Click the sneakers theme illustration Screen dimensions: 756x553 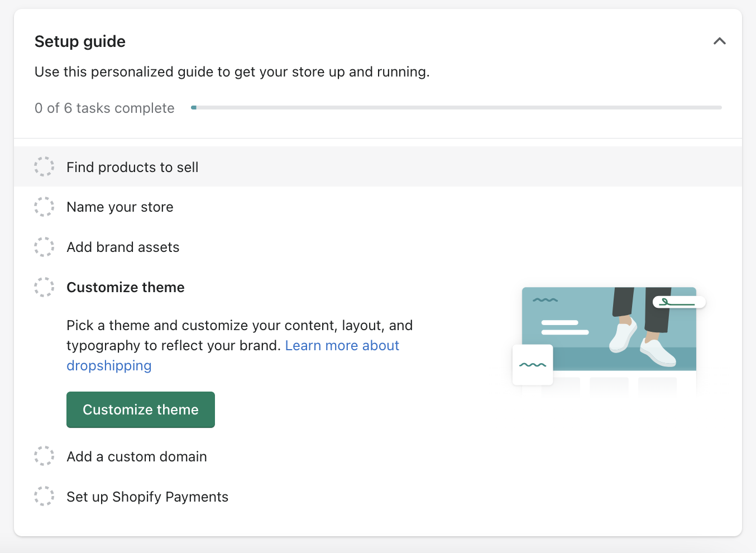click(609, 330)
